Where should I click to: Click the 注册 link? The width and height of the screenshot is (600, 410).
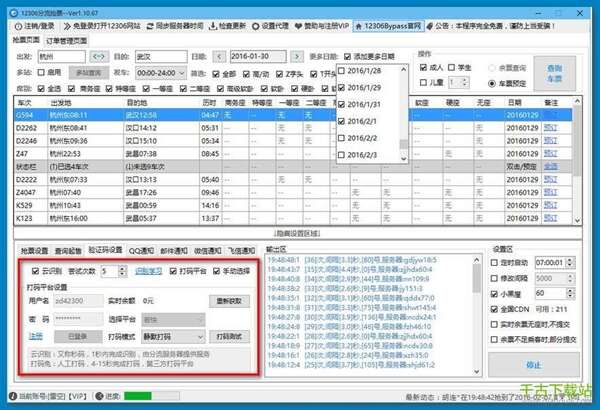pos(36,336)
